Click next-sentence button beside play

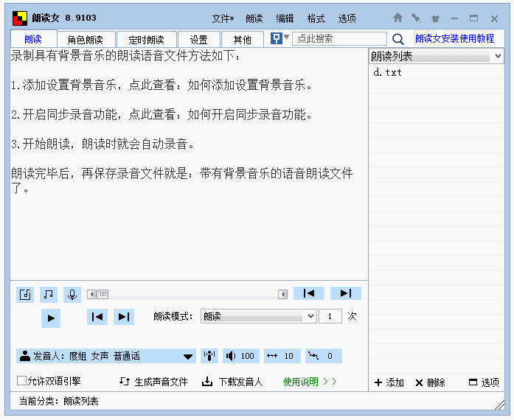(124, 317)
